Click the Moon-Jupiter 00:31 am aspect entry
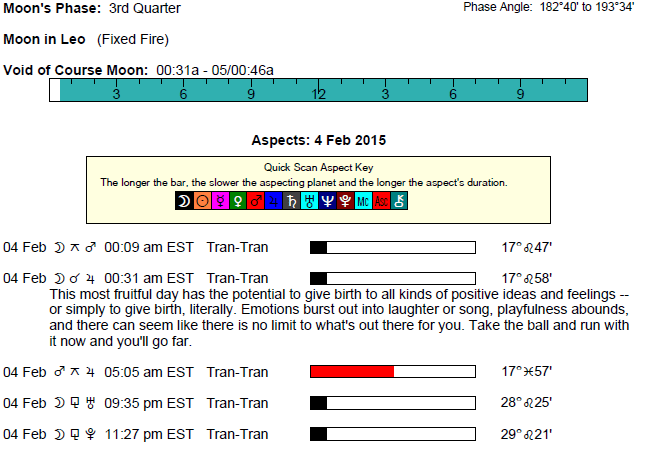The width and height of the screenshot is (648, 459). (136, 278)
